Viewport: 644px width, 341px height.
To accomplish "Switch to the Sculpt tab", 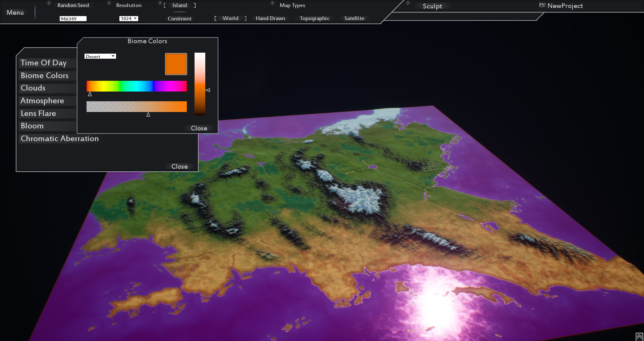I will coord(433,6).
